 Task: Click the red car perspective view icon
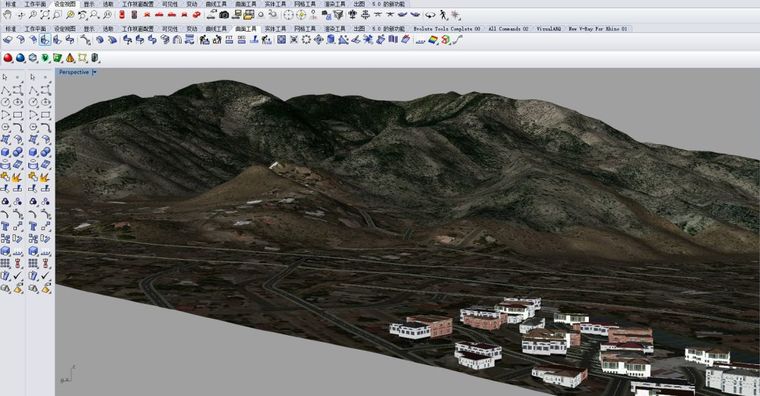pos(196,15)
